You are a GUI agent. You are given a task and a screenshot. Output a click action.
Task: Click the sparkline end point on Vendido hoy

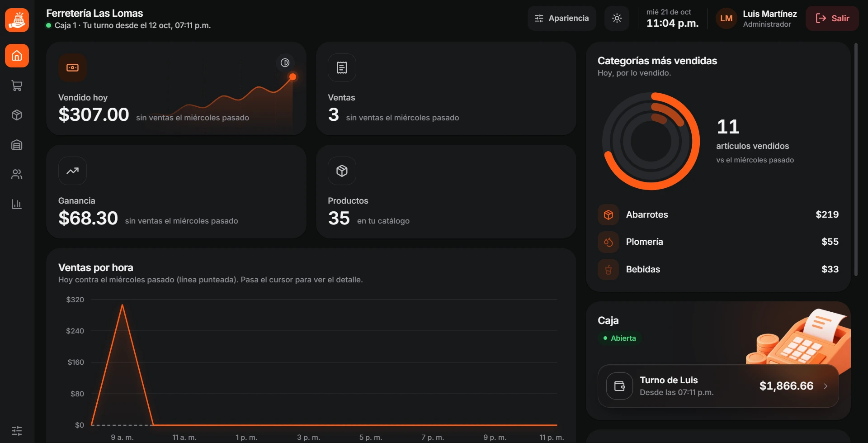(x=292, y=77)
